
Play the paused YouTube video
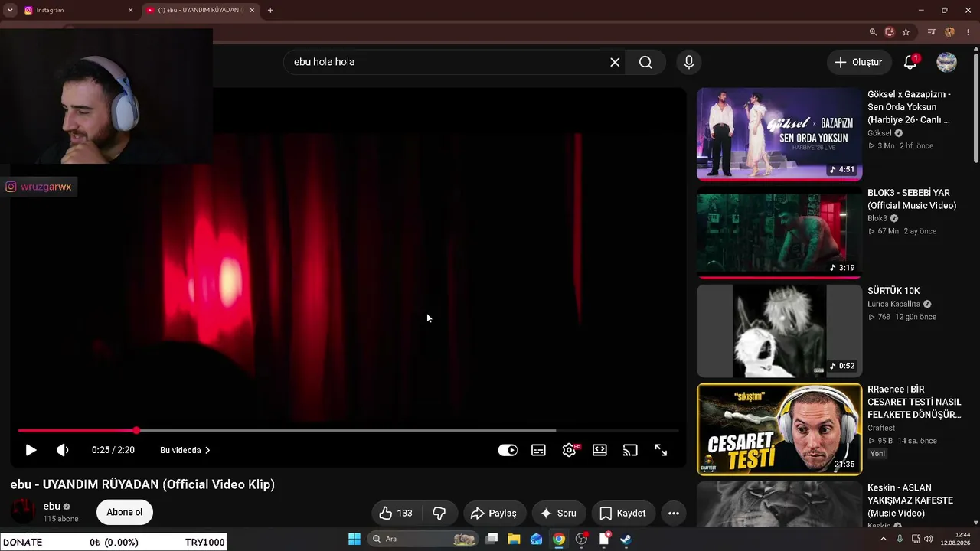[31, 450]
